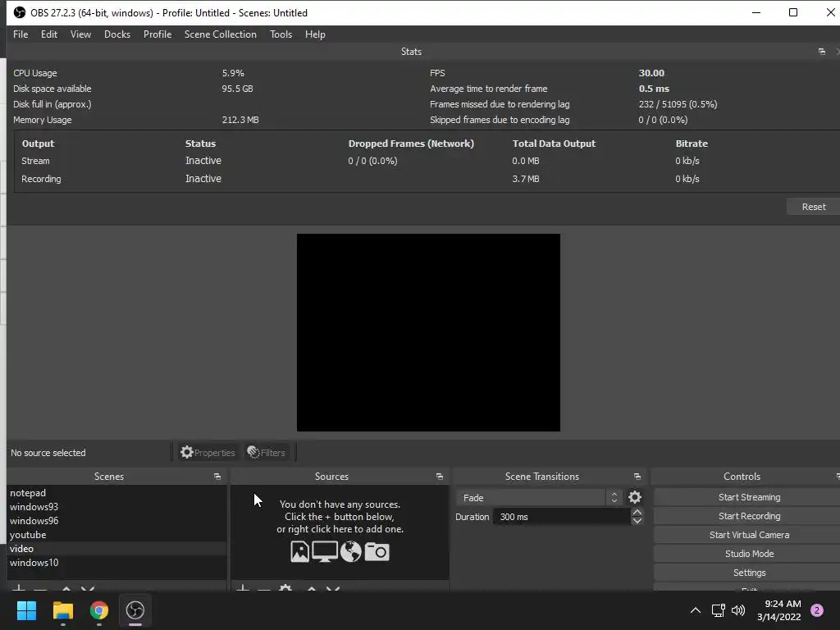Select the video scene

116,549
